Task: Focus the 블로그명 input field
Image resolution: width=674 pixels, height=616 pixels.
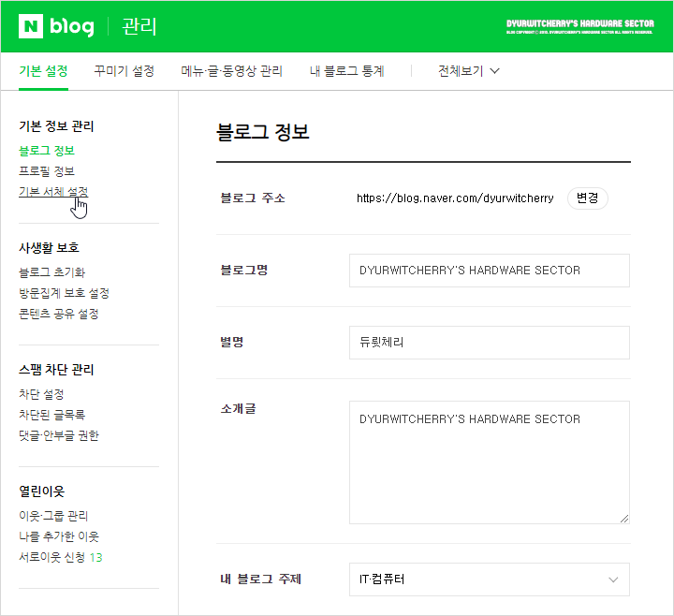Action: [490, 271]
